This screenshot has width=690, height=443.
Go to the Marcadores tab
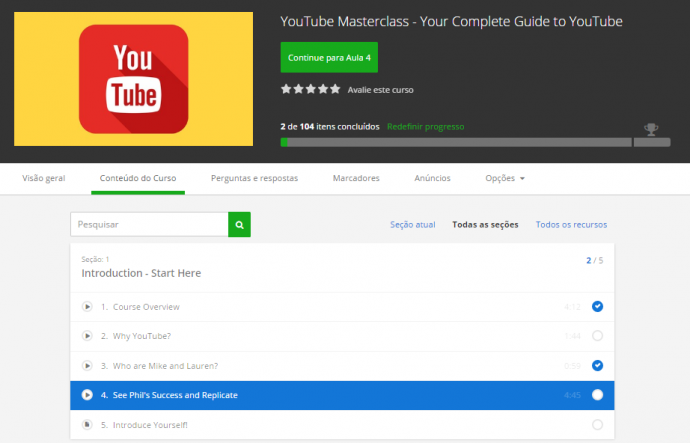tap(356, 178)
